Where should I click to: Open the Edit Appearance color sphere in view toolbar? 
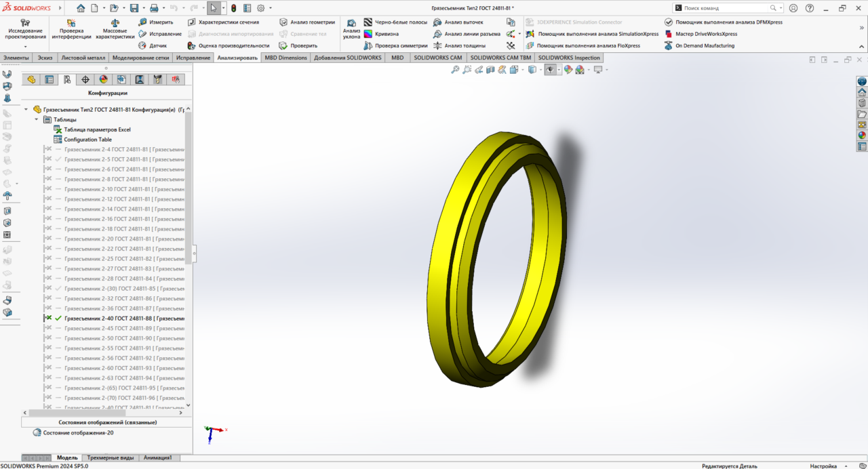(x=568, y=70)
